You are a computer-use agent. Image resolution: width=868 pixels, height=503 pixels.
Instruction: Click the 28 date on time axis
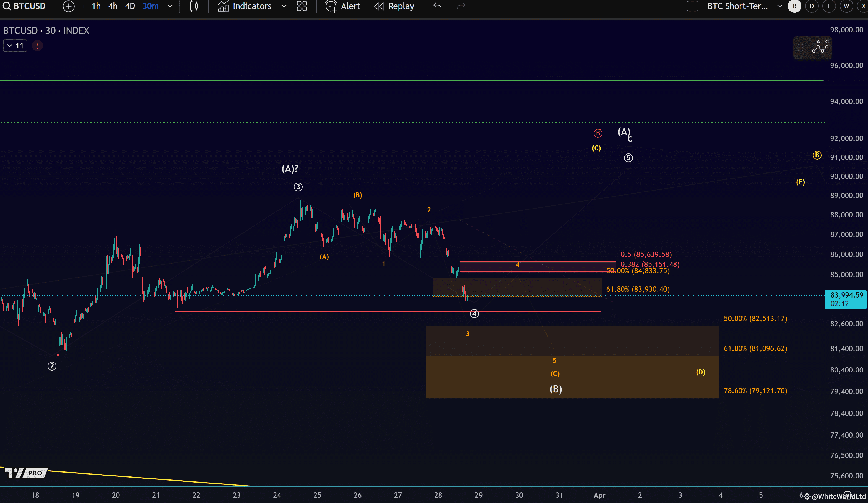pos(438,495)
